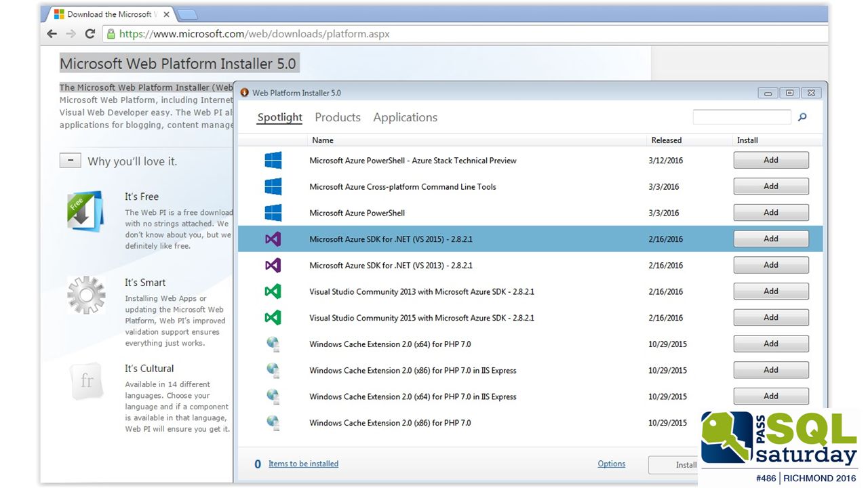868x488 pixels.
Task: Click green icon for Visual Studio Community 2013
Action: (x=273, y=291)
